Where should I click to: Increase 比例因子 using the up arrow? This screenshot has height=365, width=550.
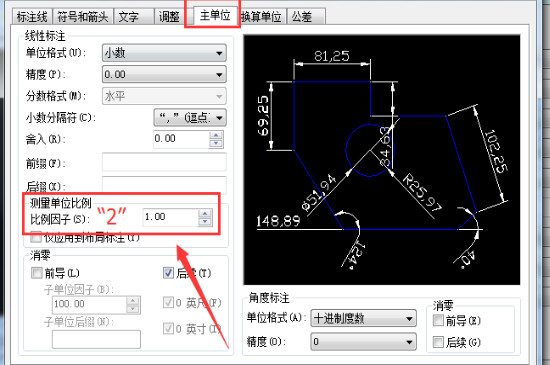pos(205,213)
